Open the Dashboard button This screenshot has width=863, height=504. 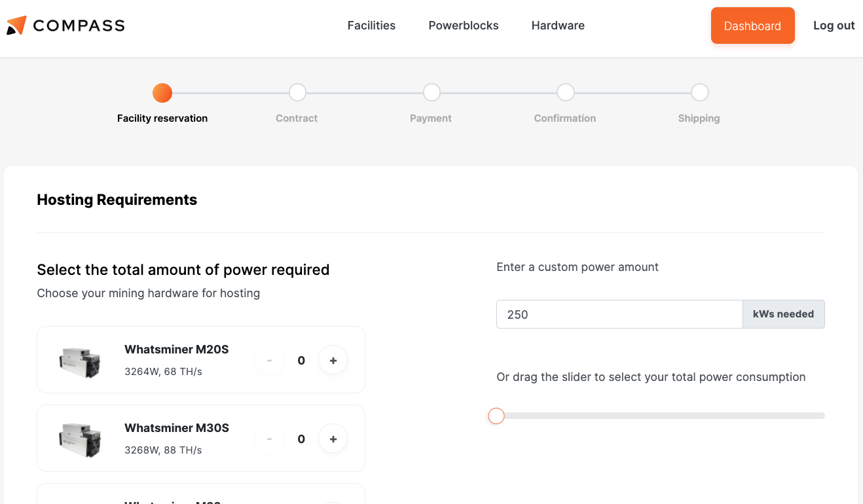pos(752,26)
